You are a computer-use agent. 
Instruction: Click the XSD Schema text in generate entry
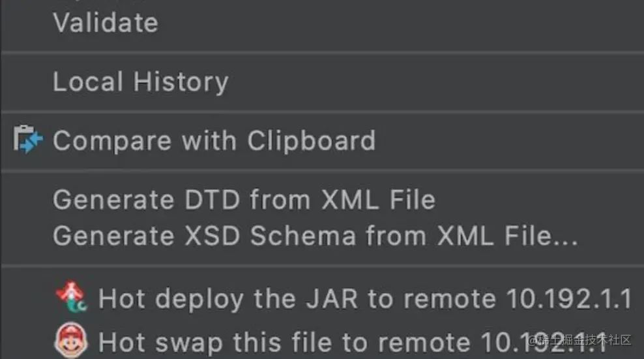[271, 236]
